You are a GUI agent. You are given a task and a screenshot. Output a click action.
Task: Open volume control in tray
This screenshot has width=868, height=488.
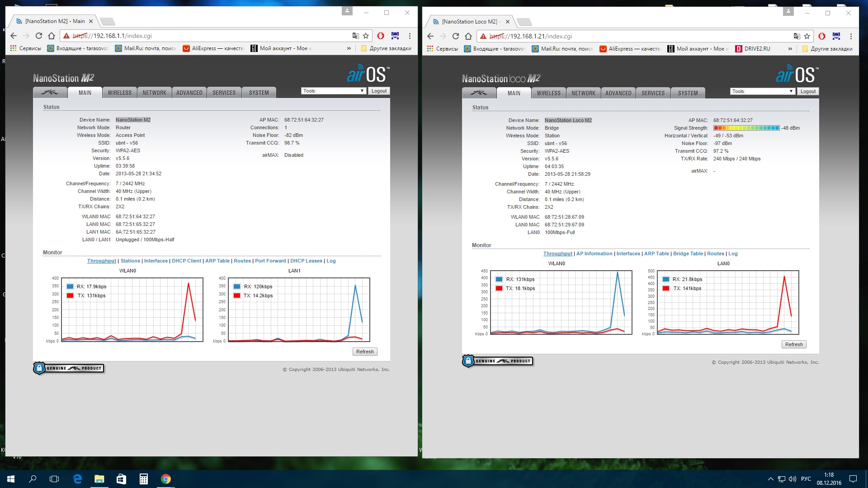point(792,479)
